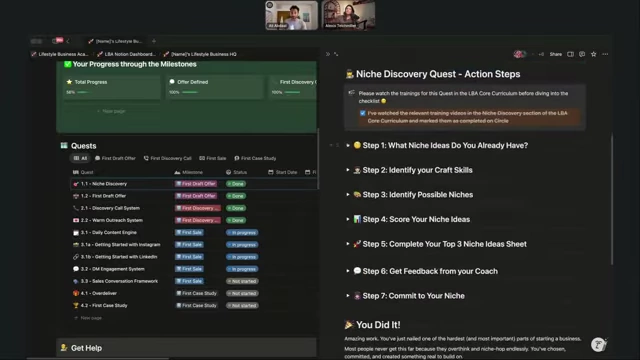Add the page to favorites star
Viewport: 640px width, 360px height.
click(x=593, y=54)
